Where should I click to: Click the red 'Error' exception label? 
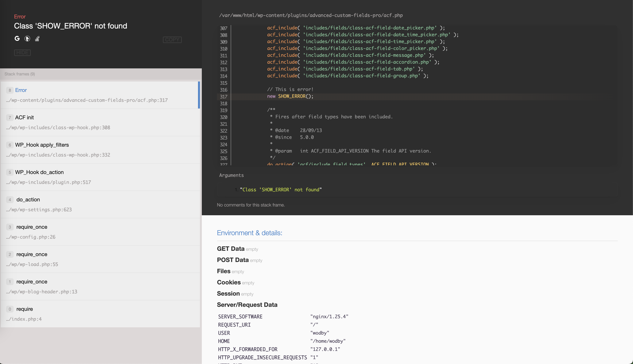tap(20, 17)
